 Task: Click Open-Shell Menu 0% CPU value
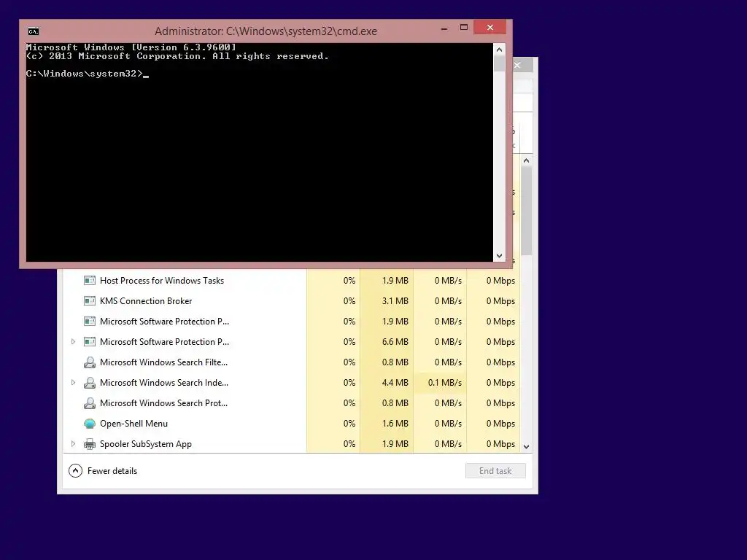coord(349,424)
